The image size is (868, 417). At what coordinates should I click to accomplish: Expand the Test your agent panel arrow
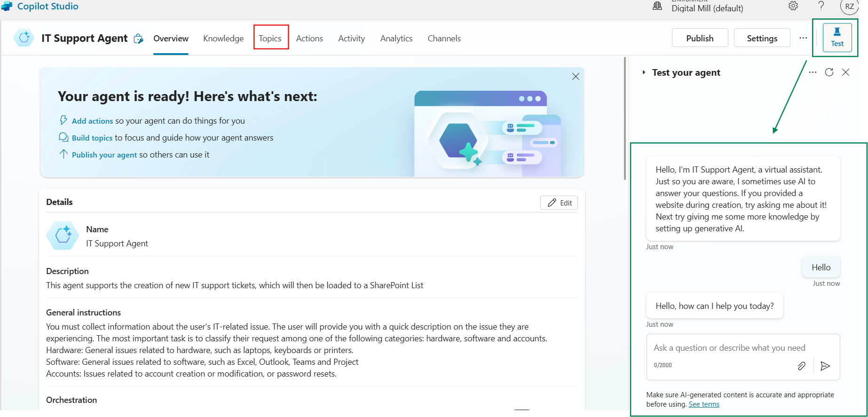point(644,72)
